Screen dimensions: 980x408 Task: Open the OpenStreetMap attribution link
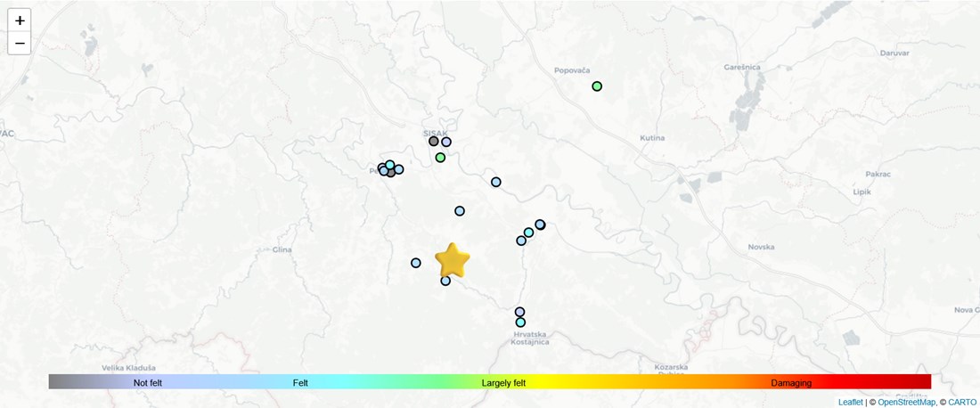907,402
